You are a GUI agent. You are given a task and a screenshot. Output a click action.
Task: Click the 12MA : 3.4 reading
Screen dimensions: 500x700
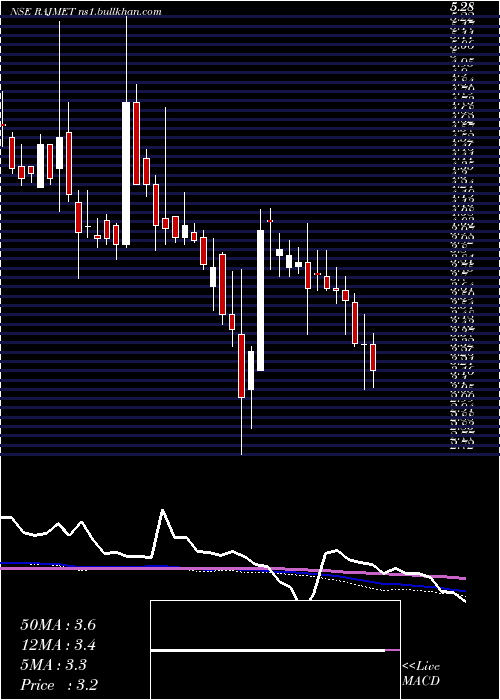58,645
